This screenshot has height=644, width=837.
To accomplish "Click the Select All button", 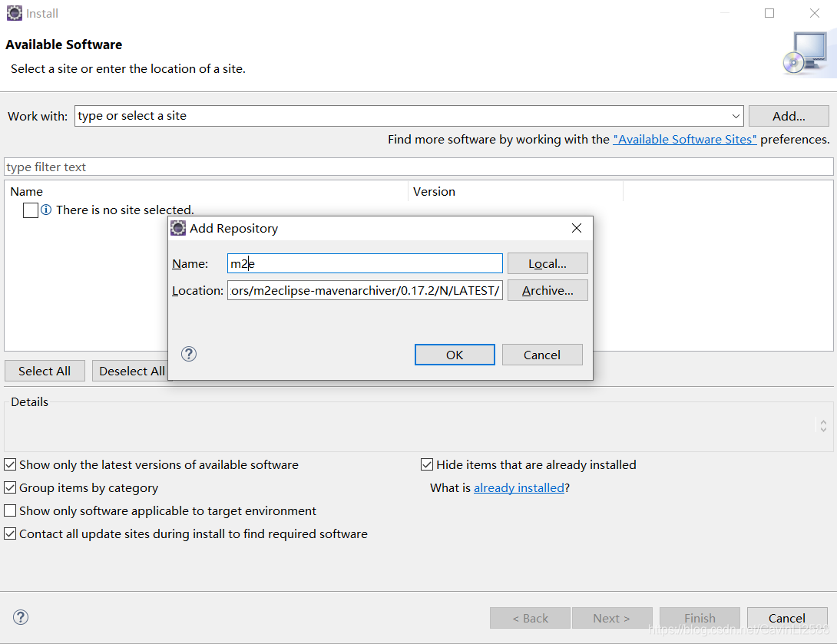I will pyautogui.click(x=45, y=371).
